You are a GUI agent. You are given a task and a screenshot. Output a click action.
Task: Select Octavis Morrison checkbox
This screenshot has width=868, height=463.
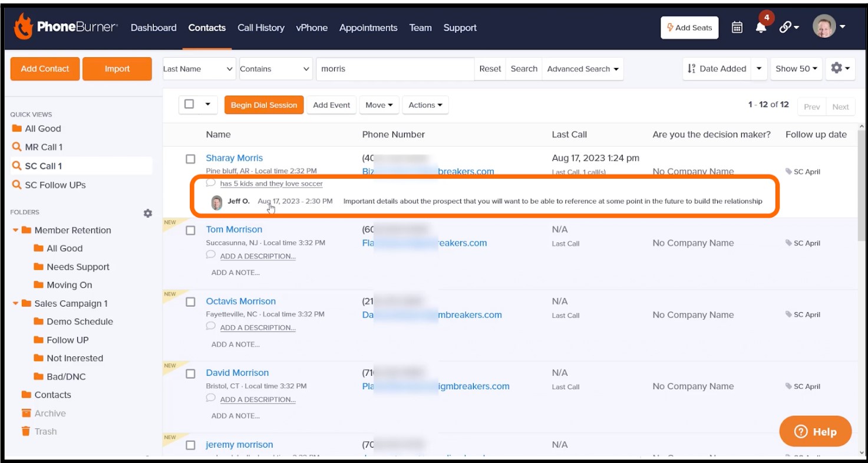tap(190, 302)
